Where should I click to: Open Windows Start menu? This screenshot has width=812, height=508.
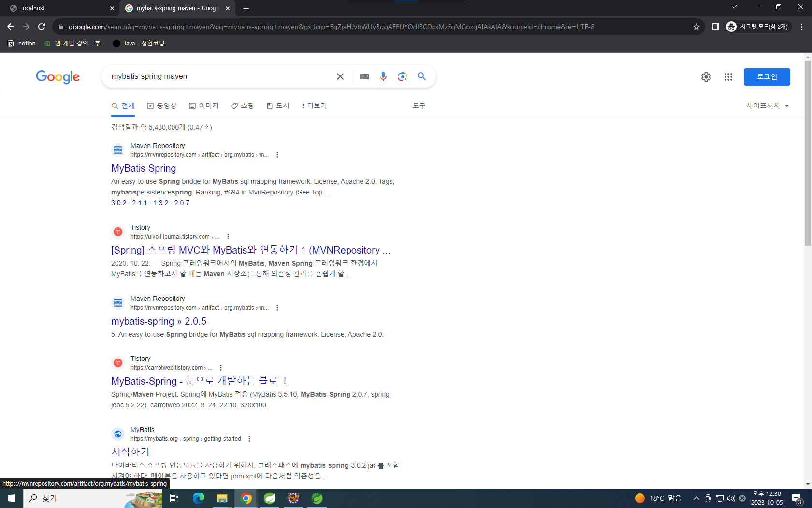[x=12, y=498]
